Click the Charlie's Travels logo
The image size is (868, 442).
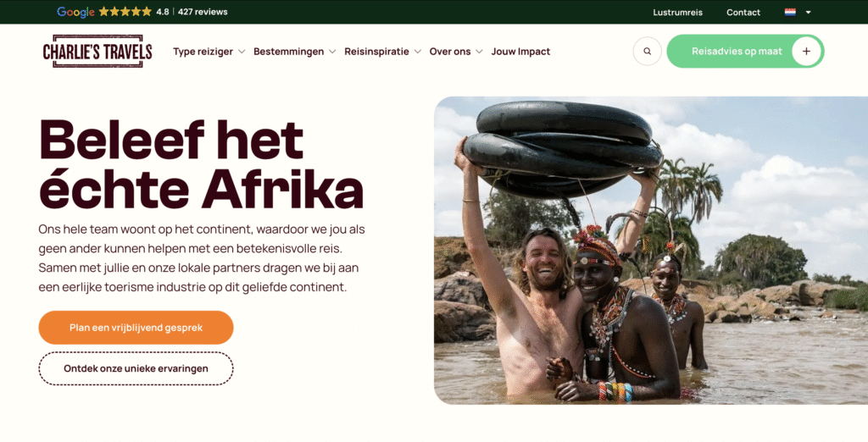(97, 52)
